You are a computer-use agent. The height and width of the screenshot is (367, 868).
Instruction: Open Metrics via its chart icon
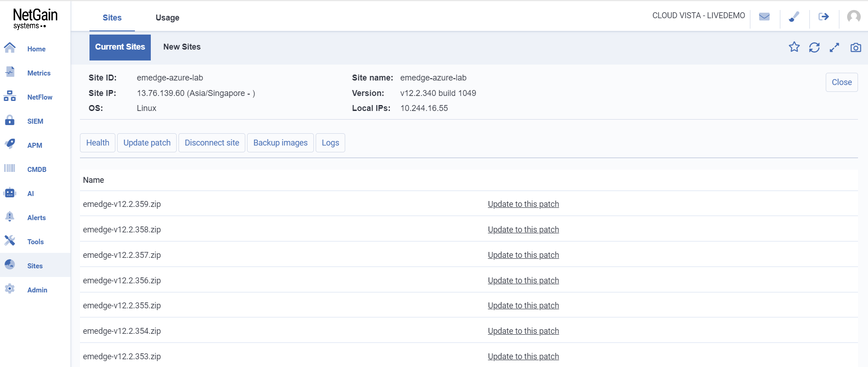[x=10, y=72]
